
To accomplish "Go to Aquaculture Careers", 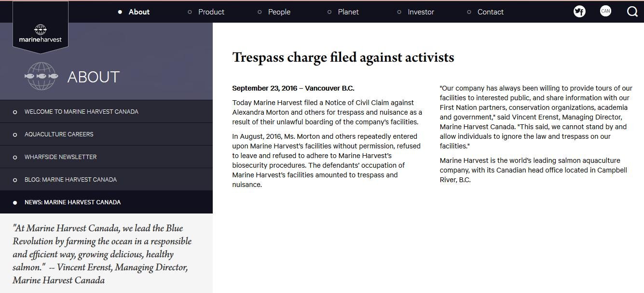I will pos(59,134).
